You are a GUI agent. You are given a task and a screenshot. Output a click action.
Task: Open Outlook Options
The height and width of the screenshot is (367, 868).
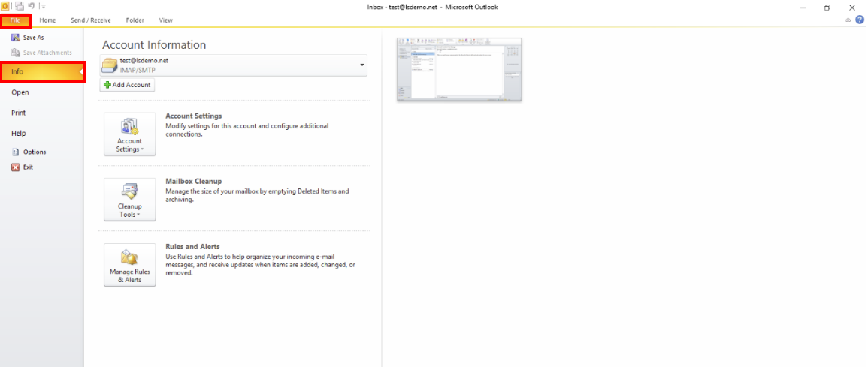(29, 152)
